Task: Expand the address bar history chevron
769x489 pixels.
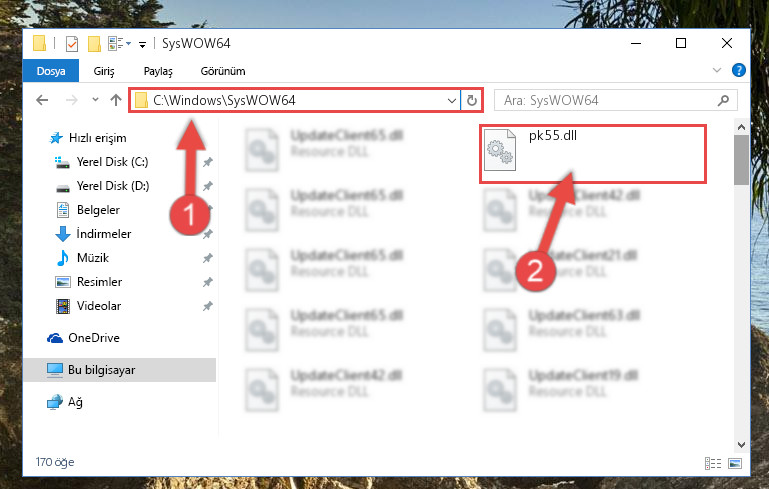Action: [452, 101]
